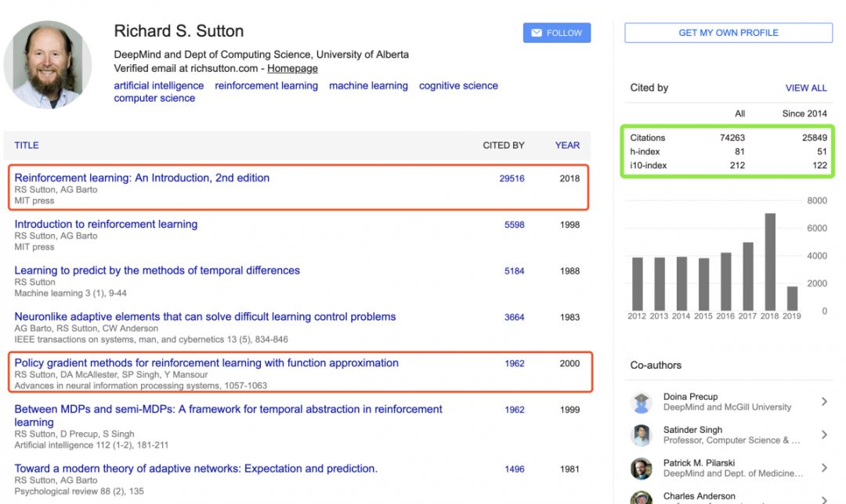Open Satinder Singh's co-author avatar
Image resolution: width=846 pixels, height=504 pixels.
pos(642,435)
